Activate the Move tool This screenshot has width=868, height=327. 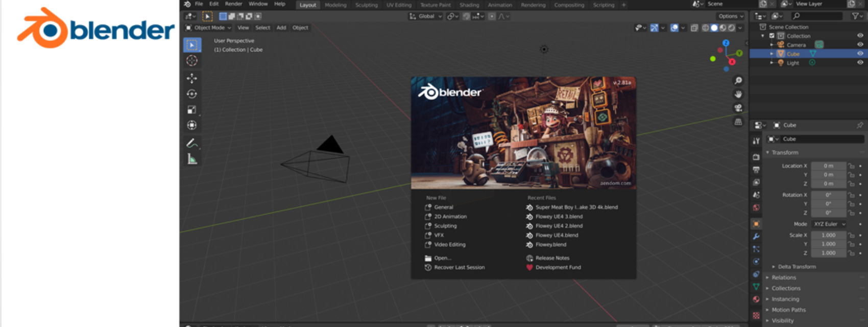click(192, 78)
